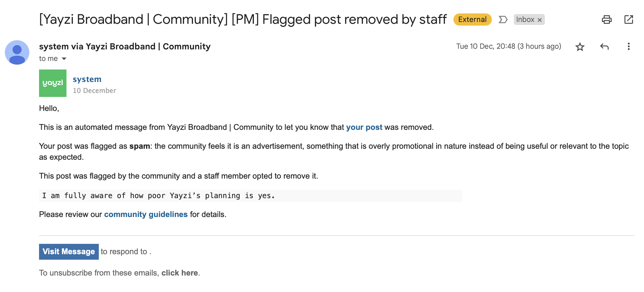Print this email using printer icon

pos(606,20)
